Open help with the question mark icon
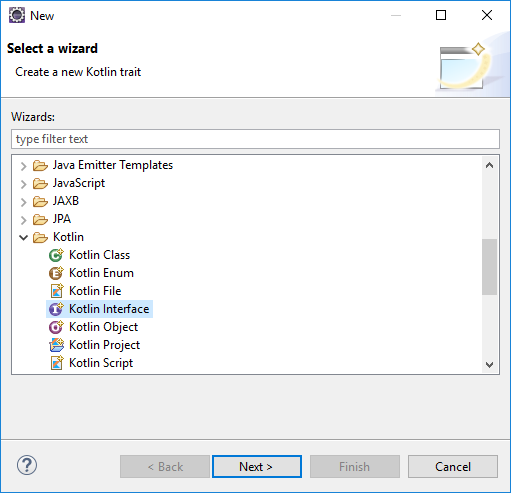 (27, 465)
